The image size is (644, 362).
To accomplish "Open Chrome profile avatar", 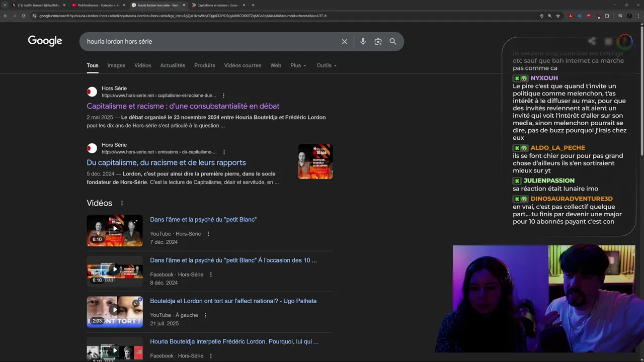I will (x=629, y=16).
